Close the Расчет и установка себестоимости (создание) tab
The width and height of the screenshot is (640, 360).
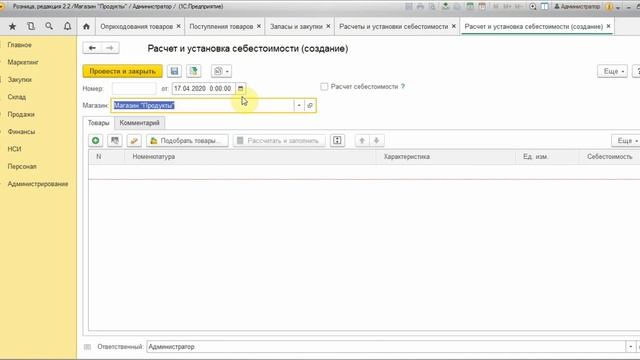608,26
